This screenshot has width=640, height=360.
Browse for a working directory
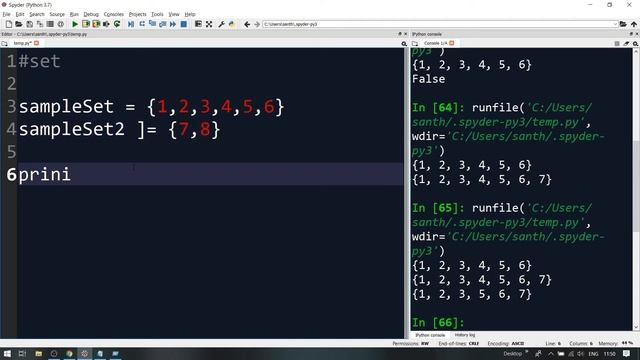point(623,24)
